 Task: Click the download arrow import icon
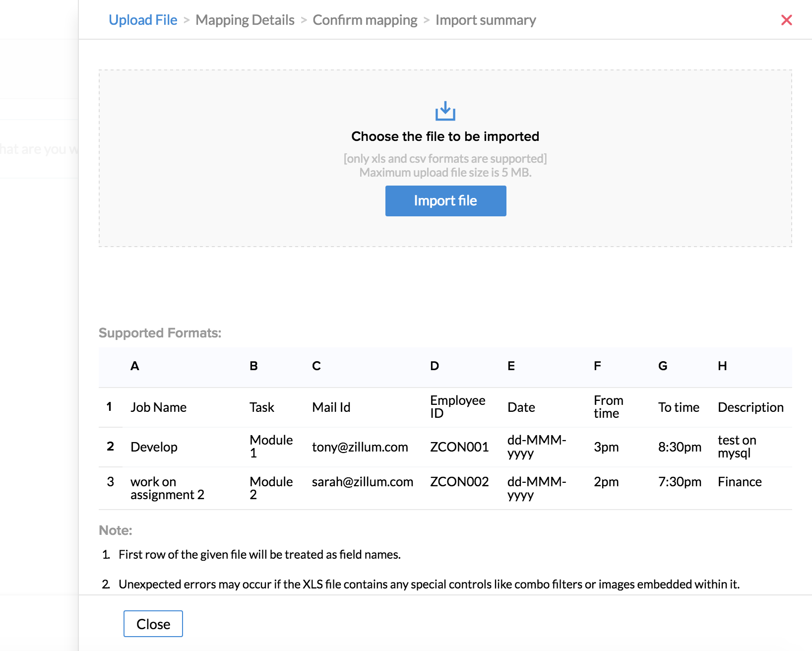pos(445,111)
